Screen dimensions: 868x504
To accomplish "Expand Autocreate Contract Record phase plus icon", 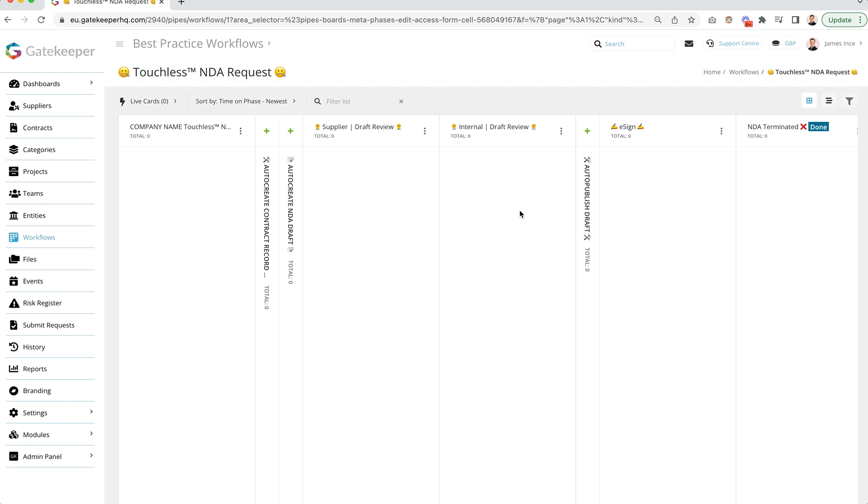I will tap(266, 131).
